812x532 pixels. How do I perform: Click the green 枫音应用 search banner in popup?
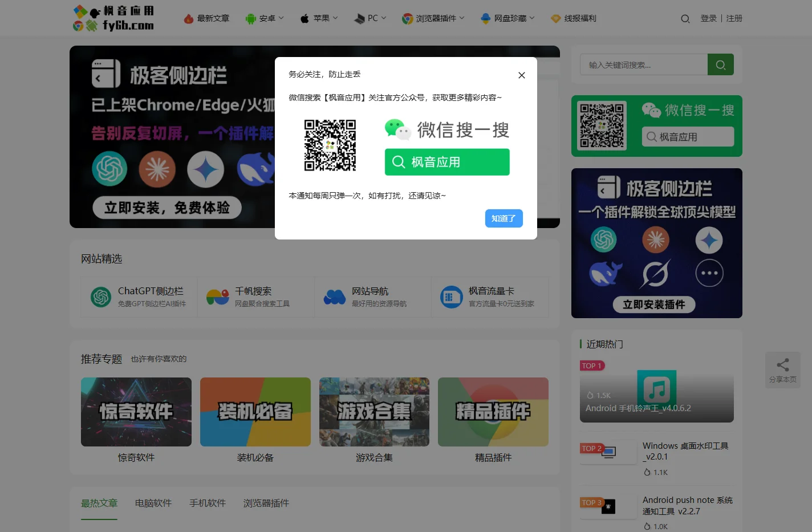click(447, 162)
